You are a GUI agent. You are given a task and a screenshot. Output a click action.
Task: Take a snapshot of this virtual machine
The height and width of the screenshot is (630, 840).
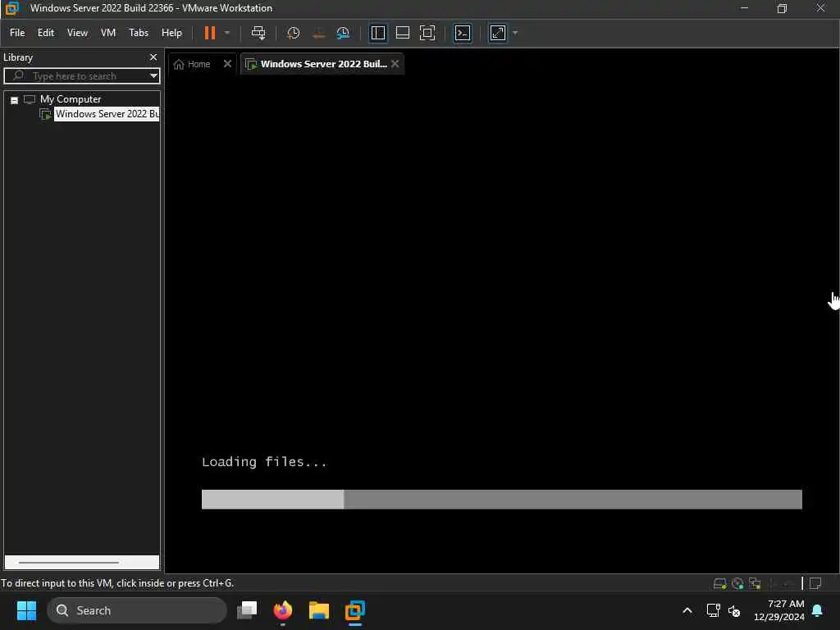click(x=293, y=33)
